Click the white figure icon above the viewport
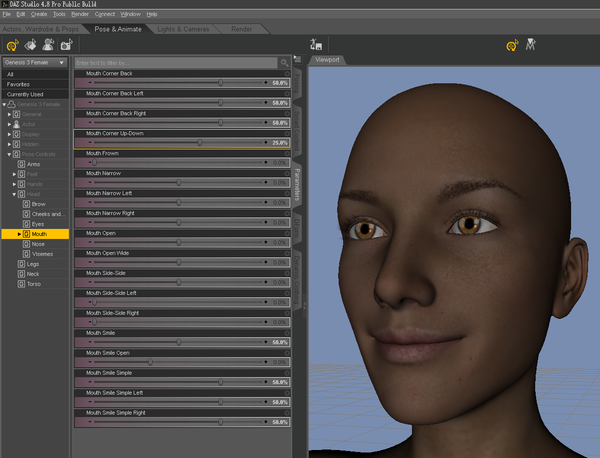Image resolution: width=600 pixels, height=458 pixels. click(532, 45)
